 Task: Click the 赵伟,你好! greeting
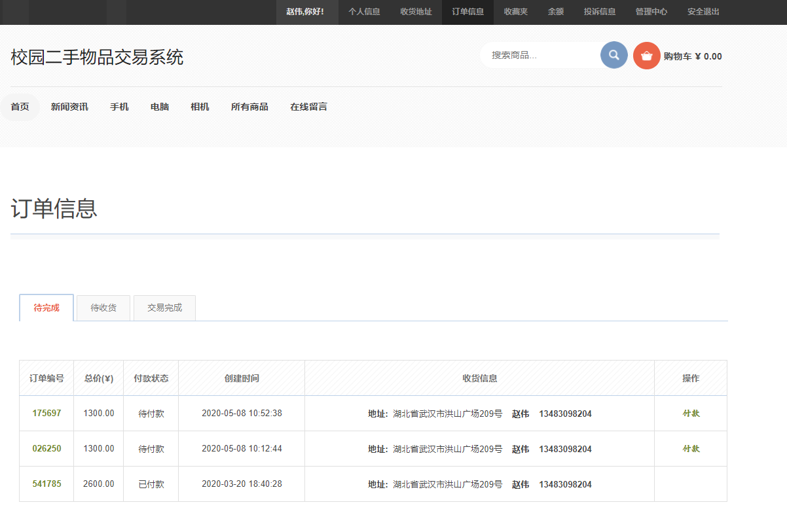305,12
